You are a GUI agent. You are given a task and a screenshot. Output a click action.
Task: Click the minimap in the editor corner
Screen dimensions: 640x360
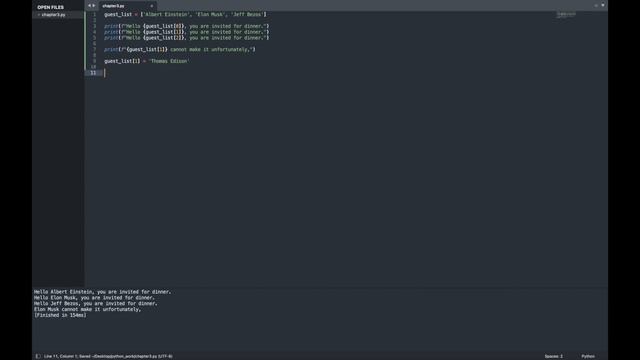pyautogui.click(x=566, y=15)
